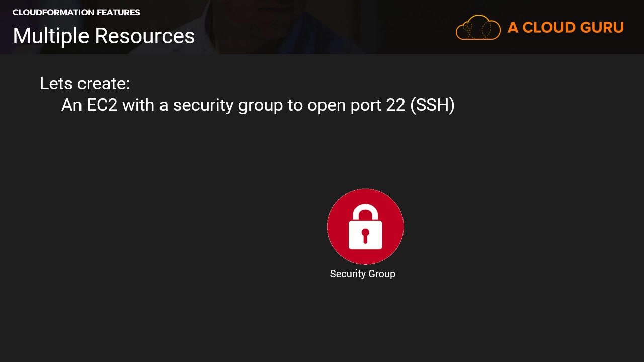Click the "(SSH)" text at sentence end
Screen dimensions: 644x362
click(x=432, y=105)
